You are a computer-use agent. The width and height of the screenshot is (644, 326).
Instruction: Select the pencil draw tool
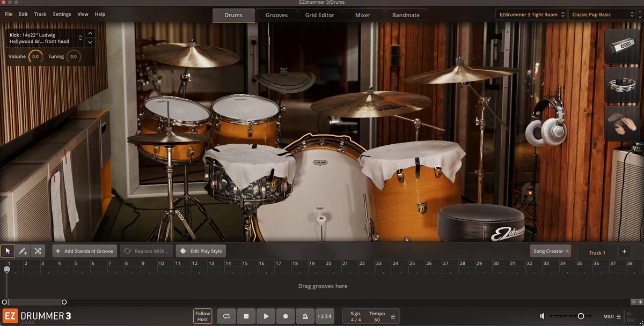(23, 251)
